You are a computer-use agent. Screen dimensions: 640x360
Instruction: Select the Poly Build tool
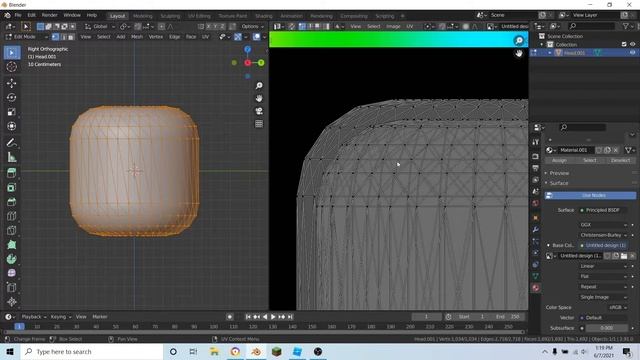point(11,245)
